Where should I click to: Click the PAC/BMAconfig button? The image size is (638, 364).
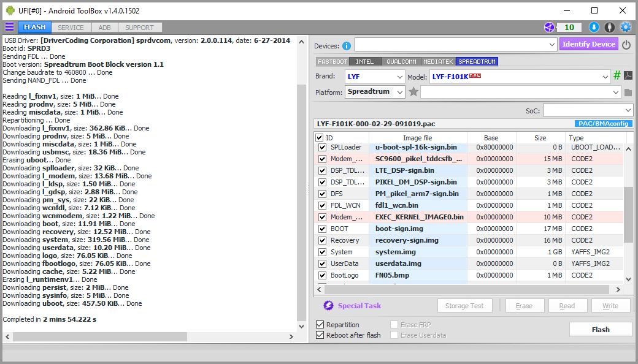604,124
